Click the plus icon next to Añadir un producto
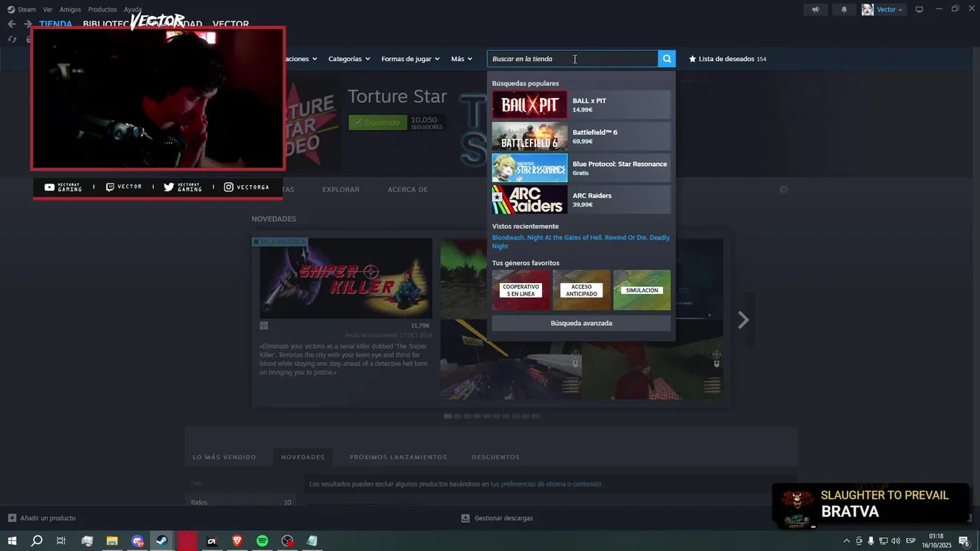980x551 pixels. (x=11, y=518)
